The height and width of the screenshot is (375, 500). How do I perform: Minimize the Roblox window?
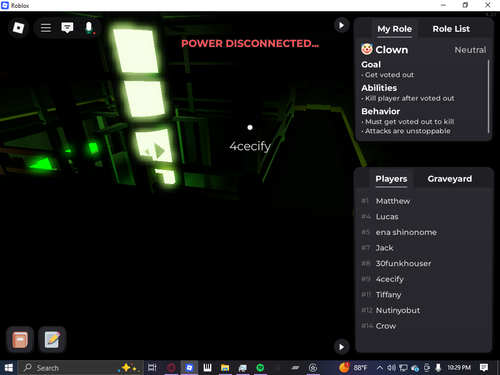click(443, 5)
